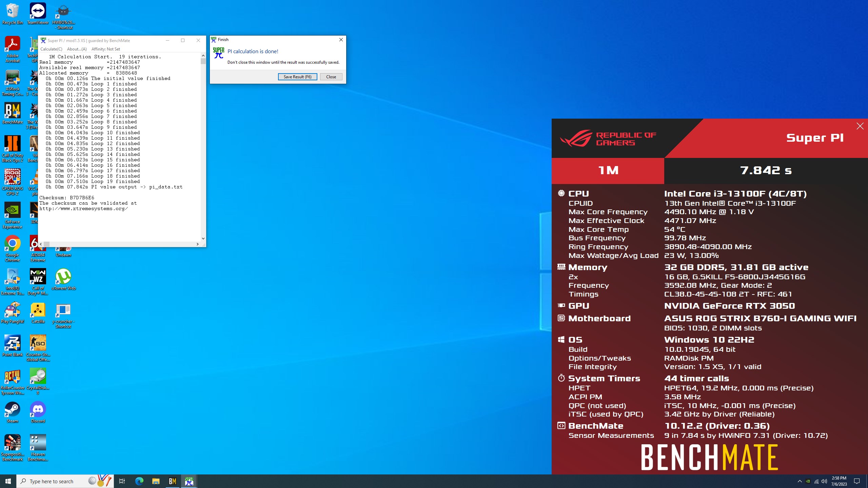Close the BenchMate result overlay
The width and height of the screenshot is (868, 488).
pos(860,126)
